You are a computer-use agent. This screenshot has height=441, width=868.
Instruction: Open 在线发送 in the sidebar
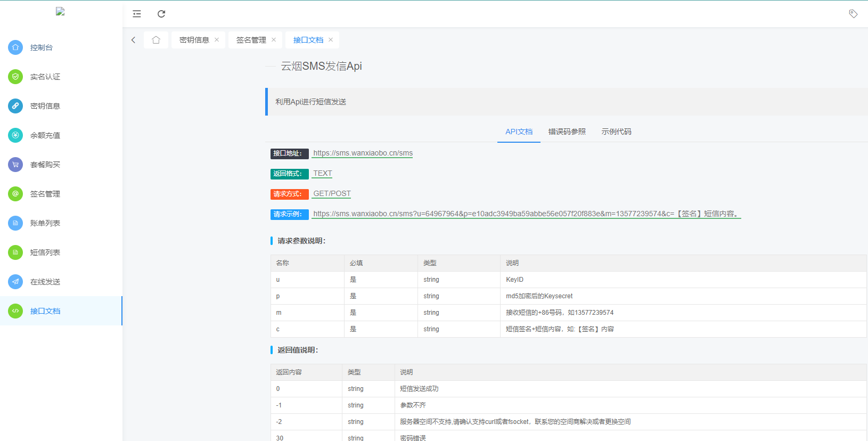coord(61,282)
